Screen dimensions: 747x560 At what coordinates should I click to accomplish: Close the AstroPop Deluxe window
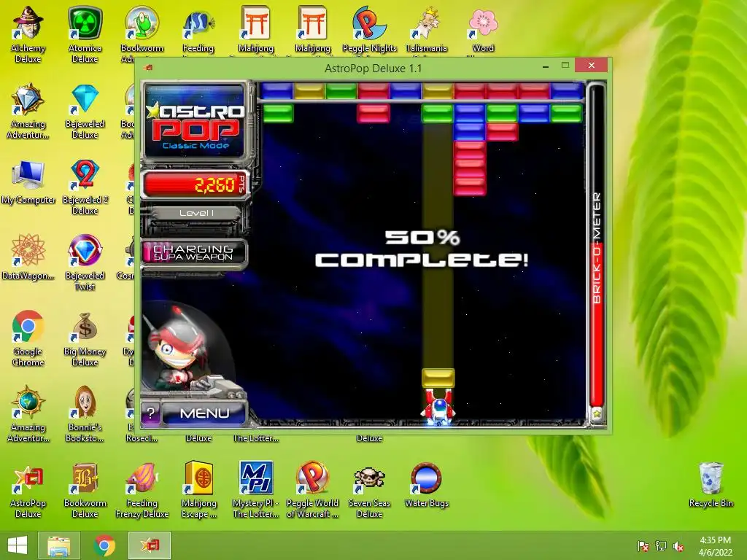pyautogui.click(x=591, y=65)
